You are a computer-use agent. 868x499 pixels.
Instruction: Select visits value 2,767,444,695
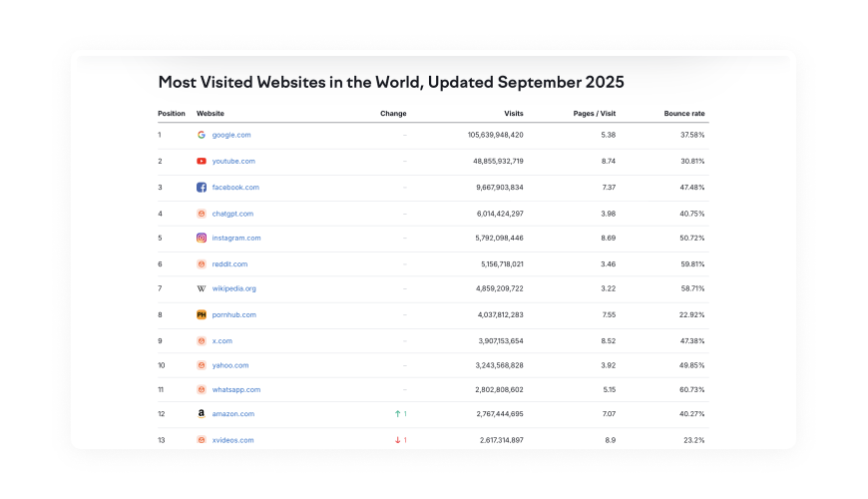(500, 414)
